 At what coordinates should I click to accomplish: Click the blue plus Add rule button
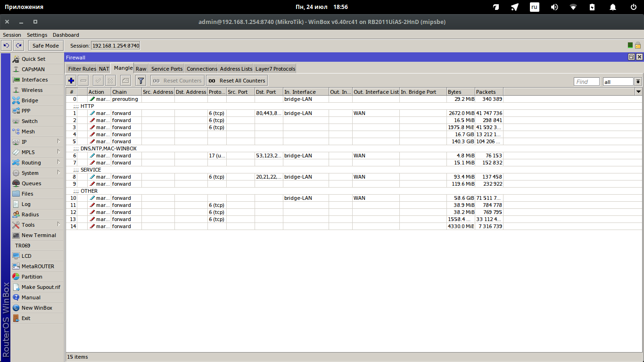pyautogui.click(x=71, y=81)
